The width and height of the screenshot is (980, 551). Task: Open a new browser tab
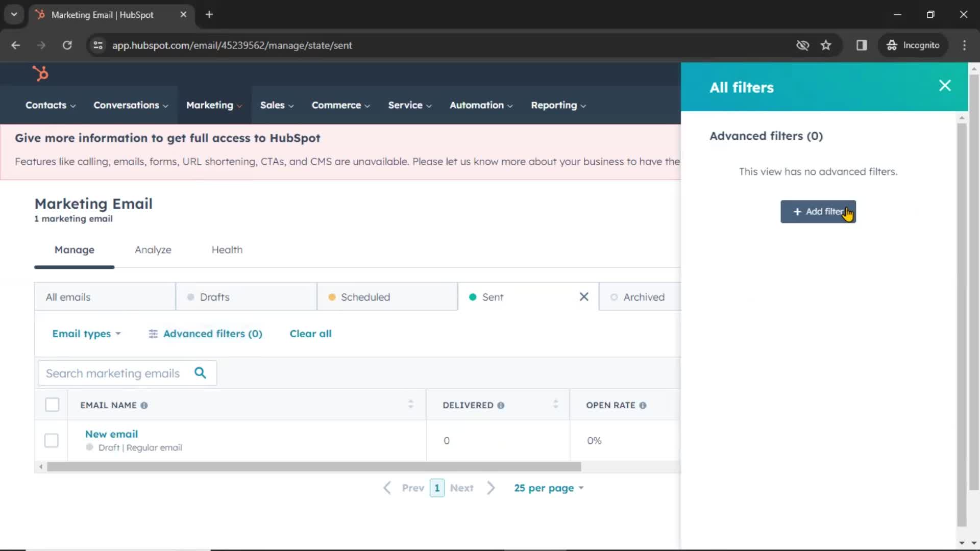click(209, 15)
